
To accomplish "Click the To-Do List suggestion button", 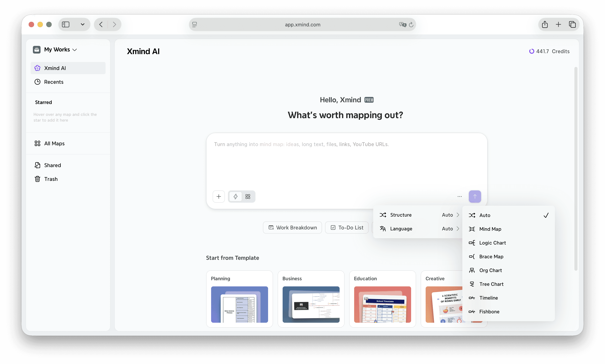I will [347, 227].
